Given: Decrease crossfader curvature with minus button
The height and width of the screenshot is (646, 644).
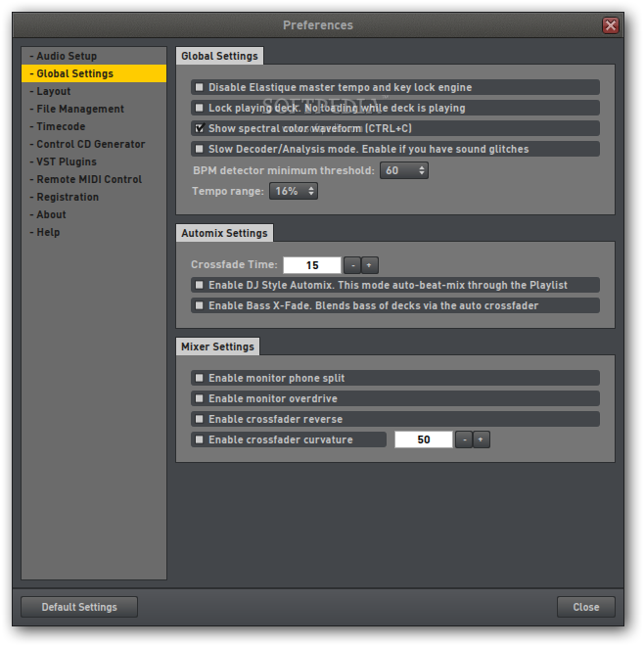Looking at the screenshot, I should tap(464, 440).
